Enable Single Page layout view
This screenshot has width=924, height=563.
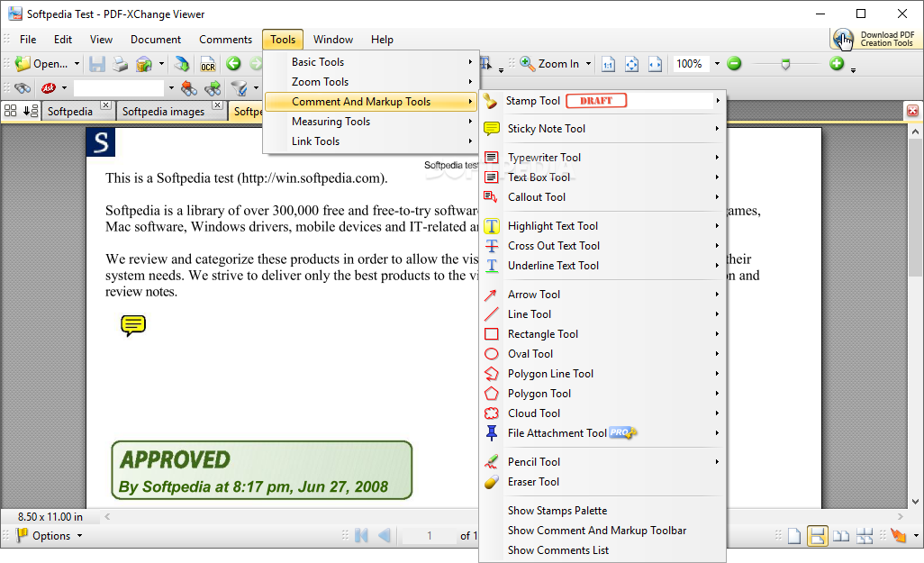point(794,535)
